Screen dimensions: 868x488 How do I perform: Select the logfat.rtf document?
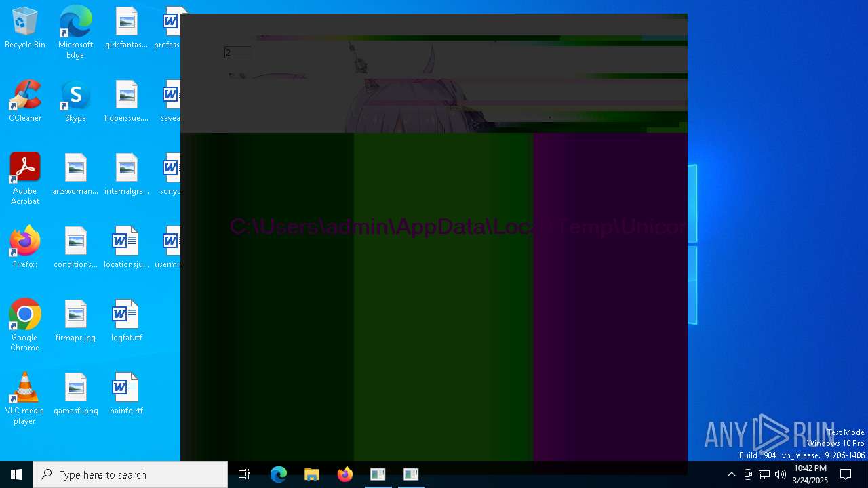coord(126,321)
